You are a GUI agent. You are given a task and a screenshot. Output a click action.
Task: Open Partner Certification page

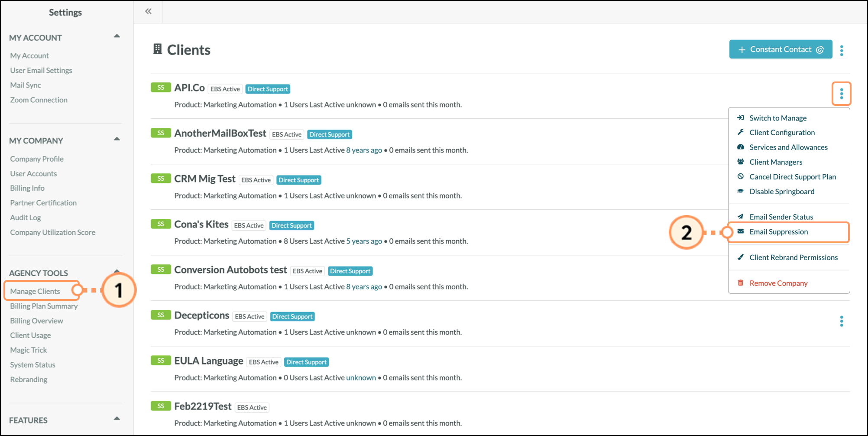[43, 203]
